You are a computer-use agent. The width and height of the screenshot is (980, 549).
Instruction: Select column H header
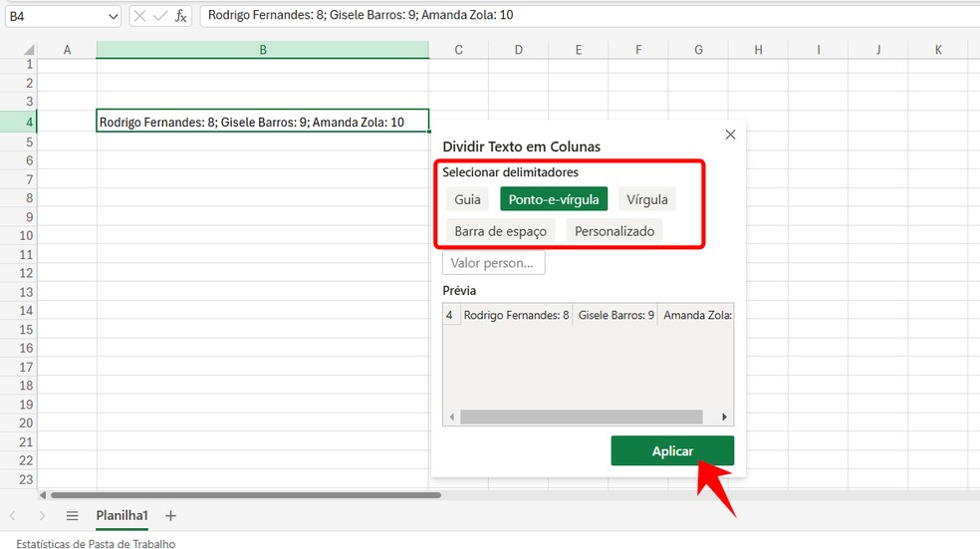pyautogui.click(x=758, y=50)
